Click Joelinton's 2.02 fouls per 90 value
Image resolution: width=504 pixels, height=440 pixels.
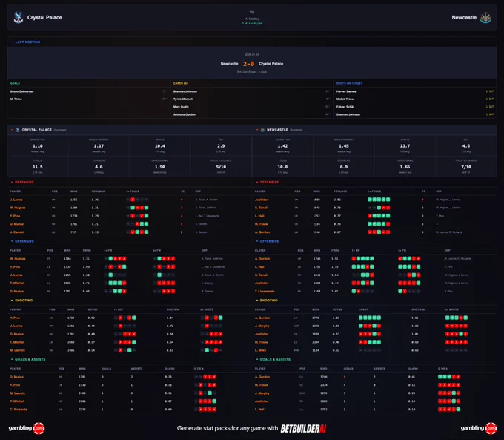[337, 200]
